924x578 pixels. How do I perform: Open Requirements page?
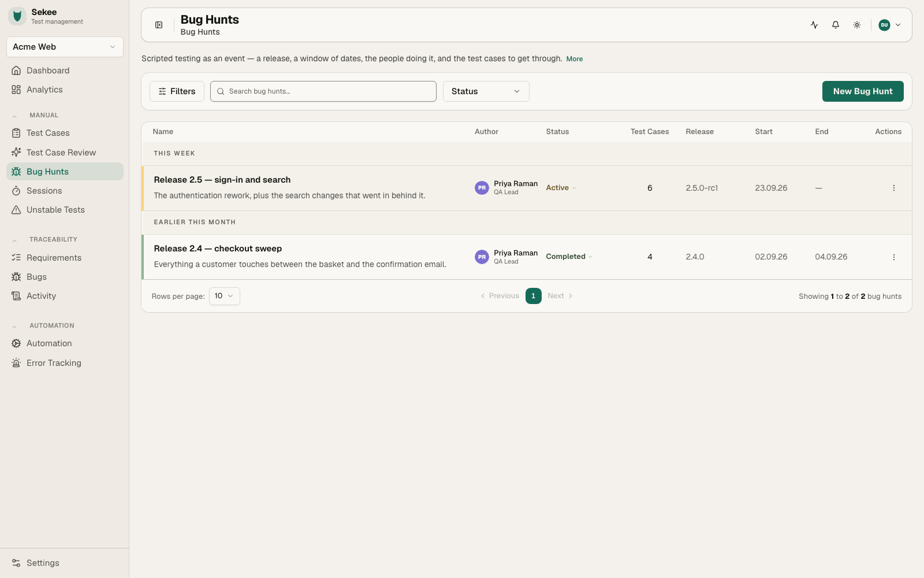65,258
